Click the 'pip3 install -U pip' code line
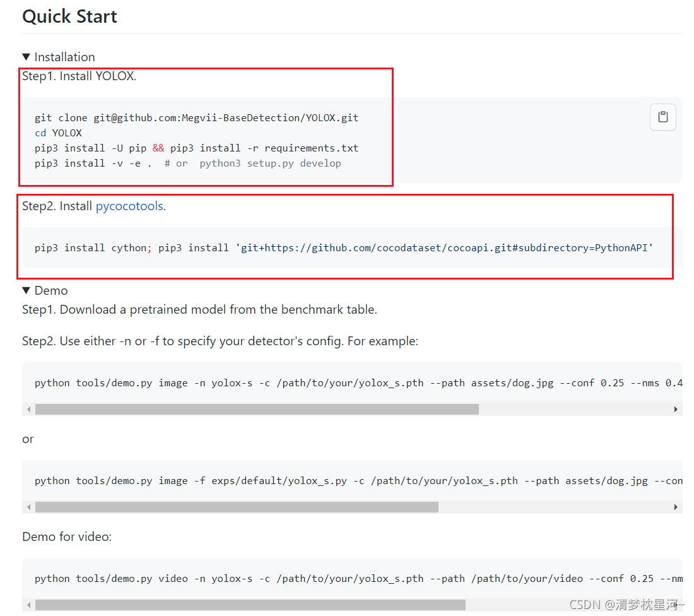The image size is (694, 616). coord(196,148)
